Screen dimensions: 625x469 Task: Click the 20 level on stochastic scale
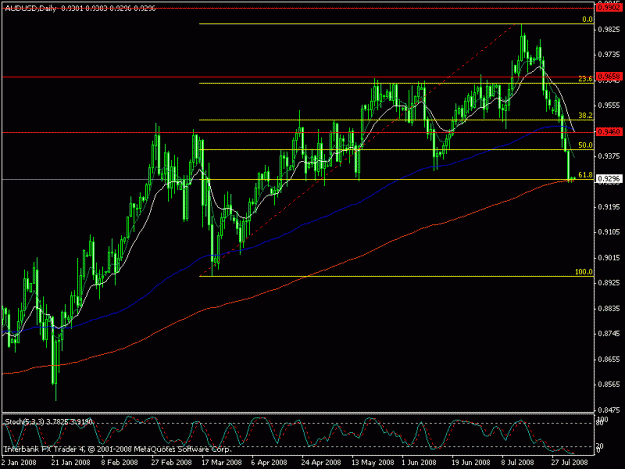(599, 446)
